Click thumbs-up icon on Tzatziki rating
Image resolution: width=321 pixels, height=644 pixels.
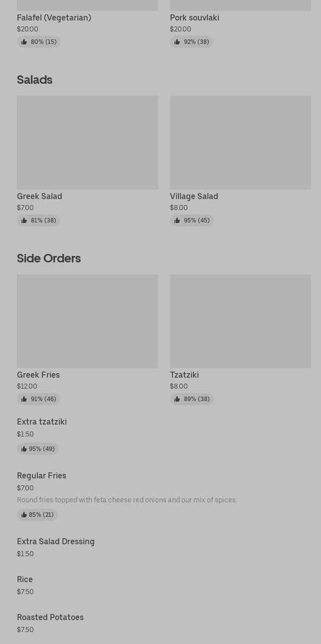(177, 399)
